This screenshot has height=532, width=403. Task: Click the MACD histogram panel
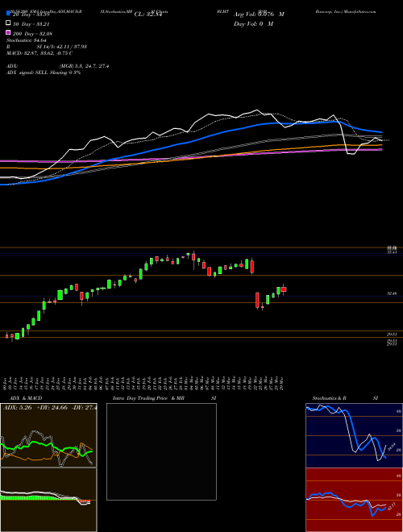[48, 500]
